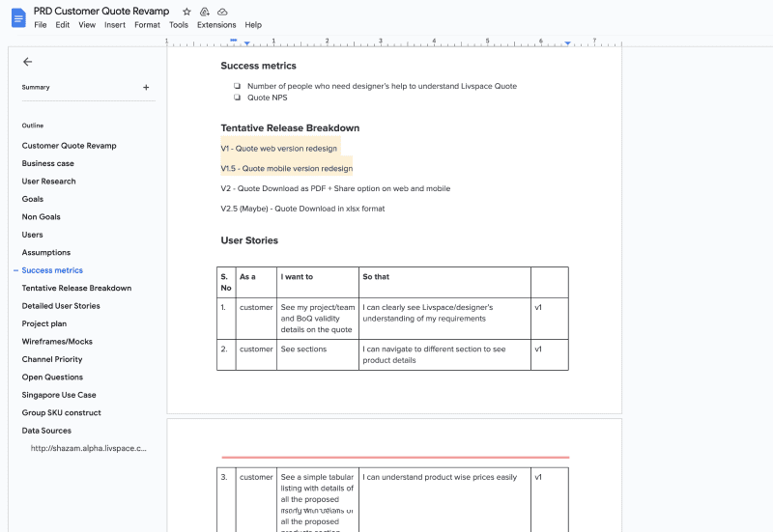The height and width of the screenshot is (532, 773).
Task: Click the Outline label in sidebar
Action: coord(33,126)
